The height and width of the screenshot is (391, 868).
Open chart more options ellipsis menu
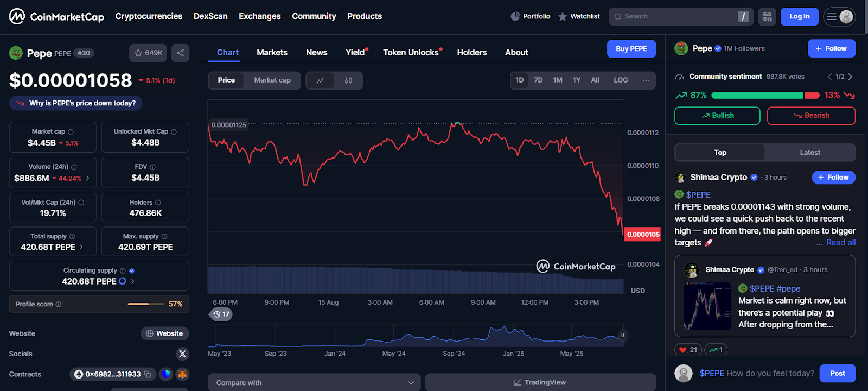[x=646, y=80]
